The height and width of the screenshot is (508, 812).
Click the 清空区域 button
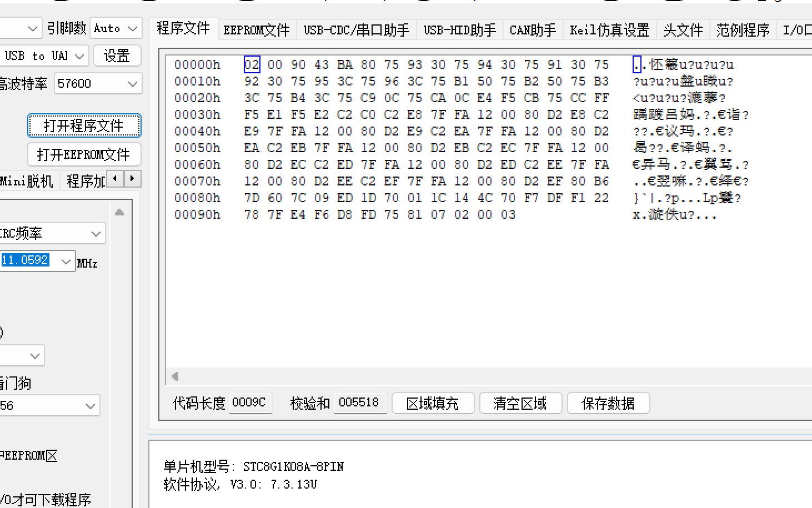pyautogui.click(x=520, y=403)
